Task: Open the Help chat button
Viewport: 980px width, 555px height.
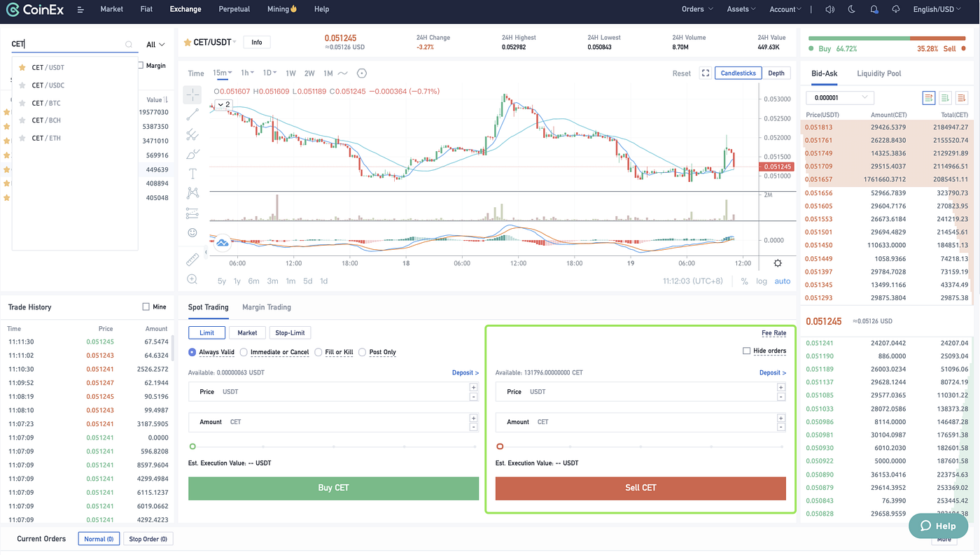Action: click(x=938, y=526)
